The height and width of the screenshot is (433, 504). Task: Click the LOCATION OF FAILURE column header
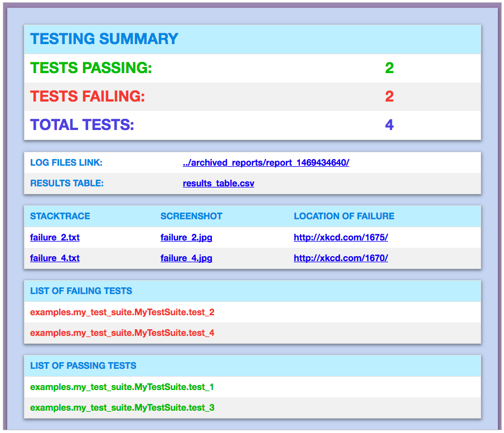343,216
